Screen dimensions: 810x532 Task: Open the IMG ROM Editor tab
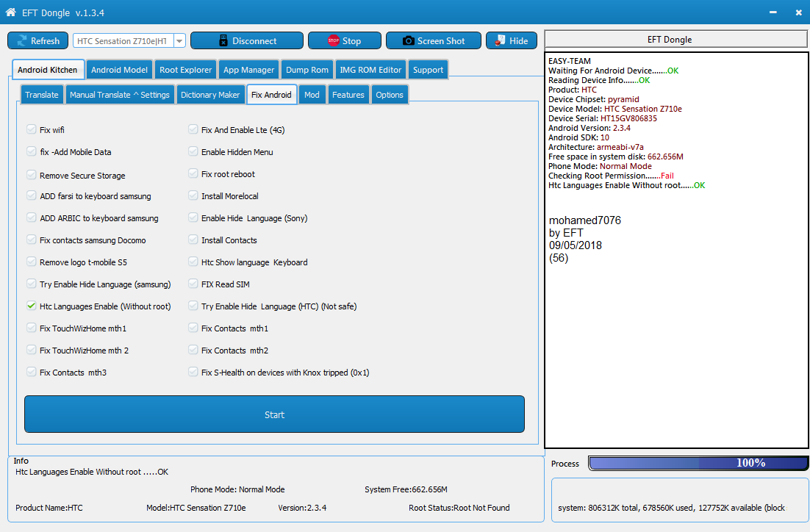click(370, 70)
